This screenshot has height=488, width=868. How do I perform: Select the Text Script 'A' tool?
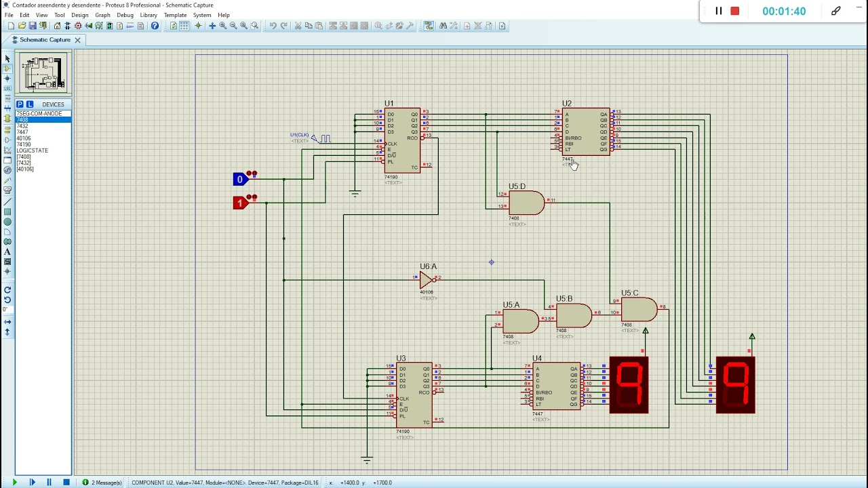(x=7, y=251)
